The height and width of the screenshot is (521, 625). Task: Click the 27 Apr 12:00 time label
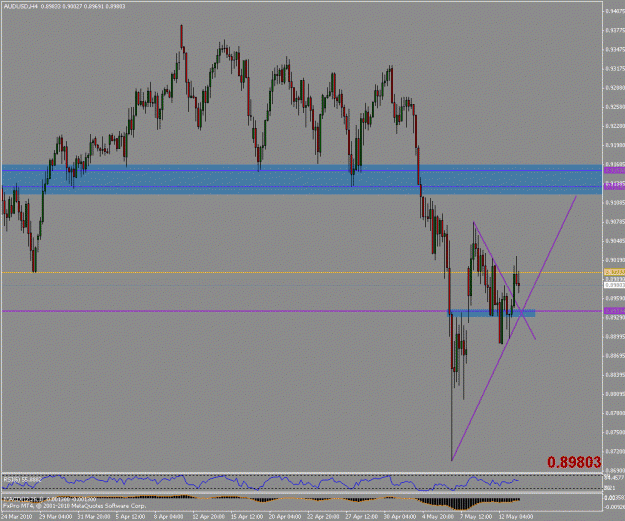point(362,517)
